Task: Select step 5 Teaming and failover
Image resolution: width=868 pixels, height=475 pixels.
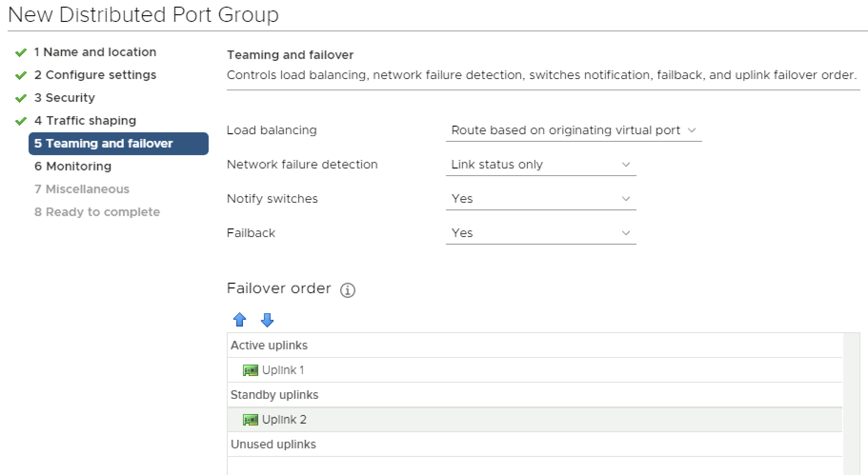Action: click(x=103, y=144)
